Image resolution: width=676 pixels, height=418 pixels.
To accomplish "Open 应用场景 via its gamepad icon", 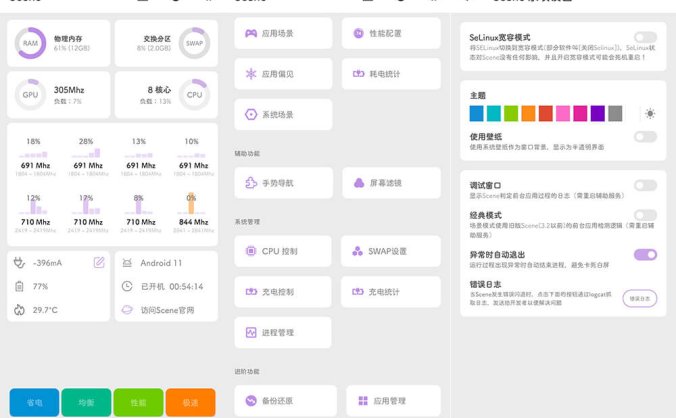I will coord(251,33).
